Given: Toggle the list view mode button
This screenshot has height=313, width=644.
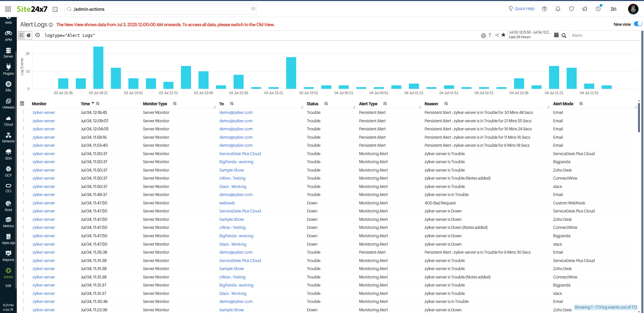Looking at the screenshot, I should (21, 35).
